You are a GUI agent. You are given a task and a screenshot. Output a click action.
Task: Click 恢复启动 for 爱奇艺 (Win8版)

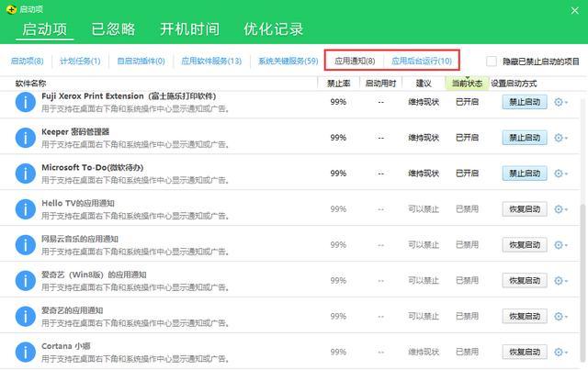tap(525, 280)
